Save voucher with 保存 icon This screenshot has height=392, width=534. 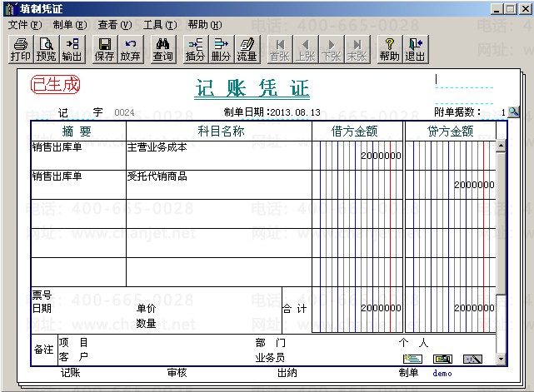[104, 50]
